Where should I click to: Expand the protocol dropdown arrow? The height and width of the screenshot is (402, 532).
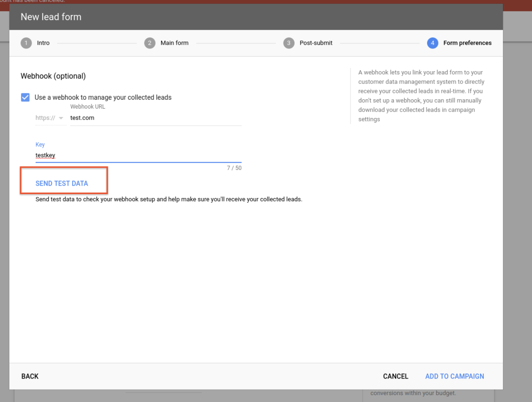[x=61, y=118]
